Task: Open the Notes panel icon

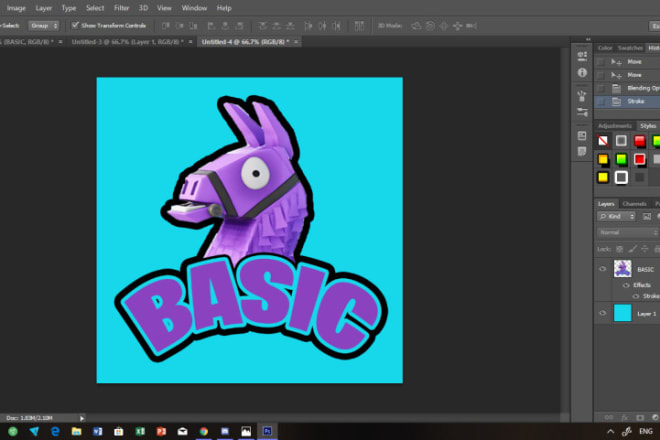Action: pyautogui.click(x=582, y=152)
